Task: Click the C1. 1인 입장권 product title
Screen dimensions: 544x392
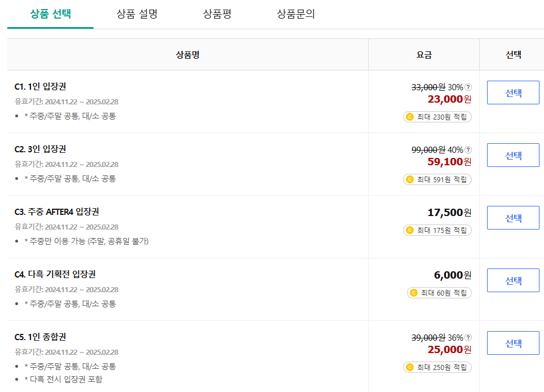Action: (40, 86)
